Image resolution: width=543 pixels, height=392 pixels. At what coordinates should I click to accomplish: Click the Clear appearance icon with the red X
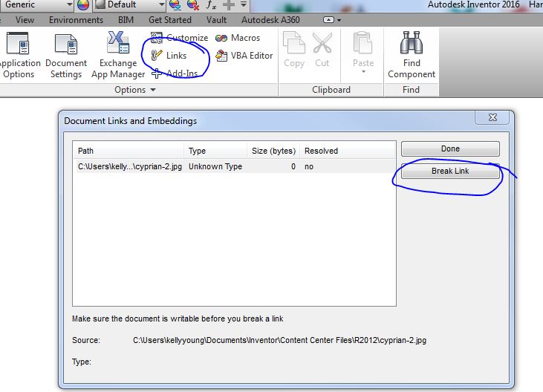tap(192, 5)
